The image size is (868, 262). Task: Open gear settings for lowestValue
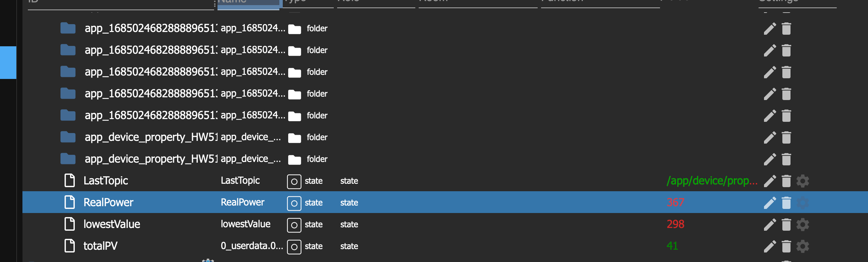coord(802,225)
